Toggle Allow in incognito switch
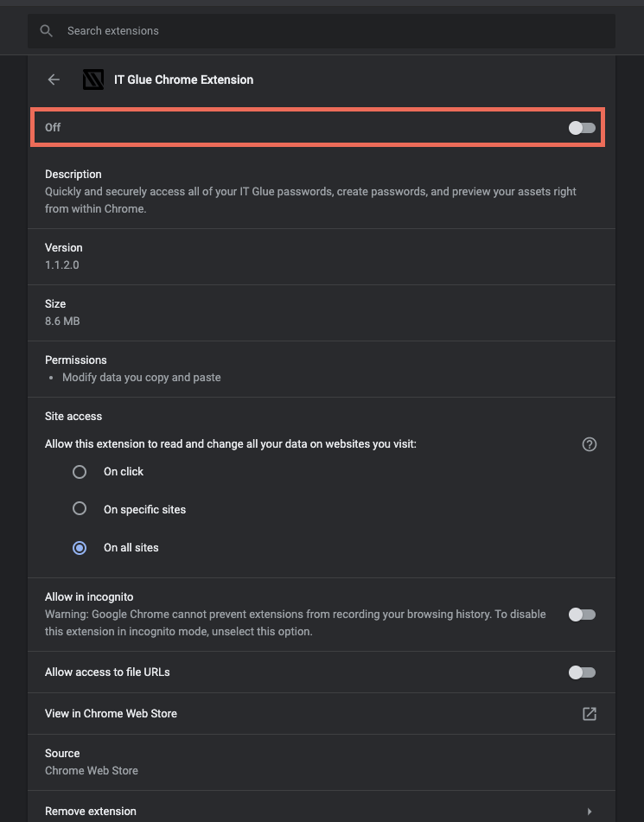644x822 pixels. pyautogui.click(x=582, y=615)
